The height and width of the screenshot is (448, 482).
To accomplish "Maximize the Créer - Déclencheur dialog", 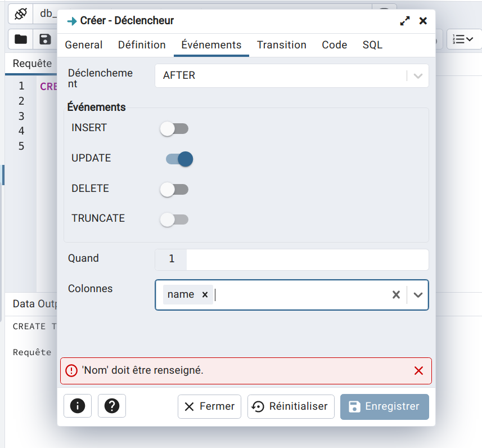I will 405,21.
